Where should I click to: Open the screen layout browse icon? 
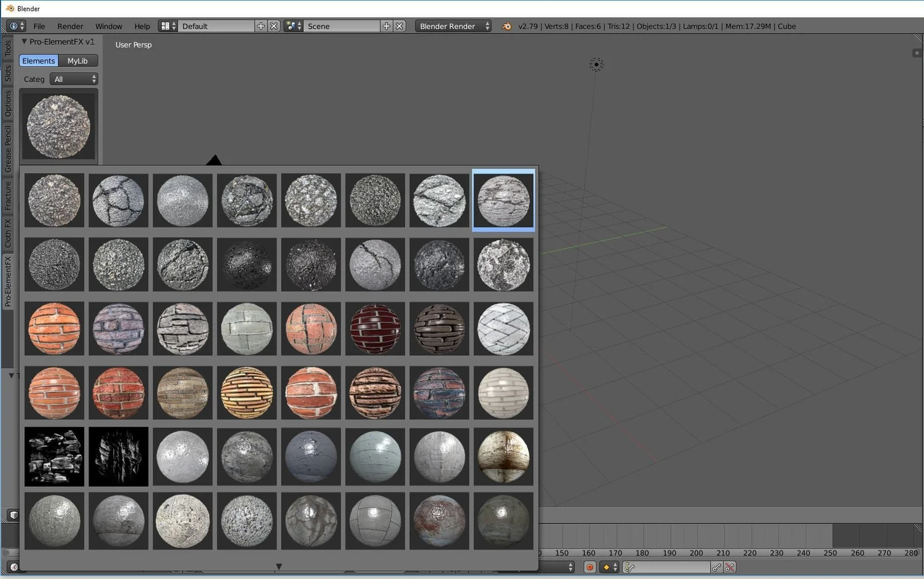coord(166,26)
